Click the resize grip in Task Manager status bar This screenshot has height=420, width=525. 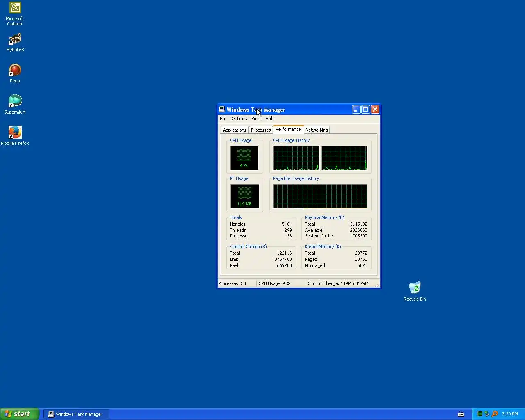377,284
